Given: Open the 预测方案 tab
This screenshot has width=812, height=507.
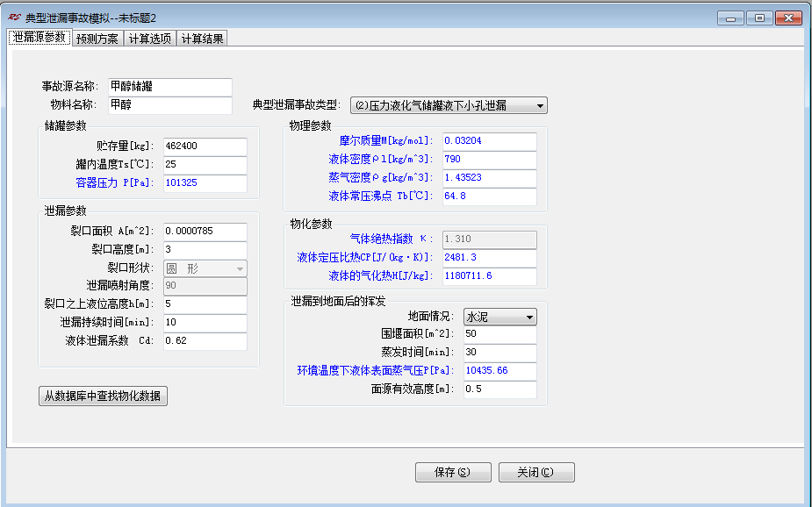Looking at the screenshot, I should click(97, 39).
